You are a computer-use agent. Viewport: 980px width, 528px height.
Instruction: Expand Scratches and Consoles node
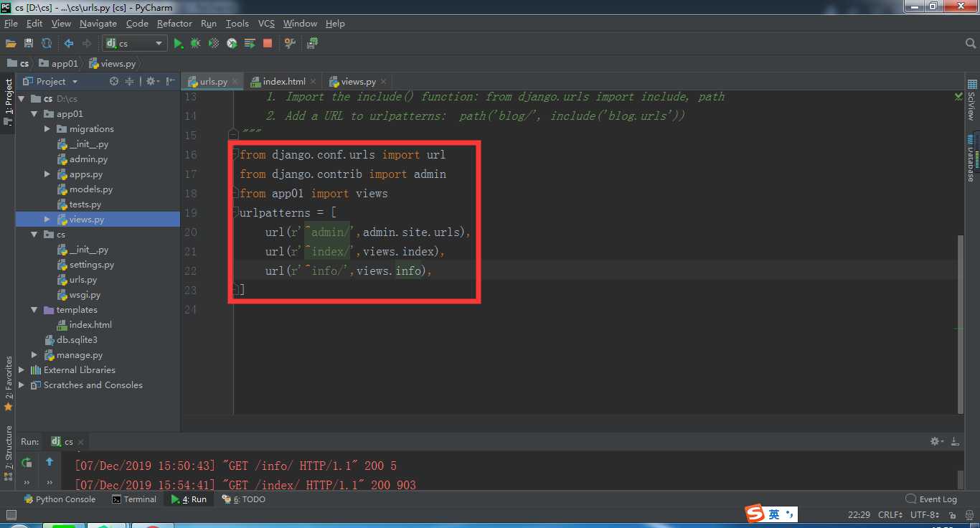click(x=21, y=385)
